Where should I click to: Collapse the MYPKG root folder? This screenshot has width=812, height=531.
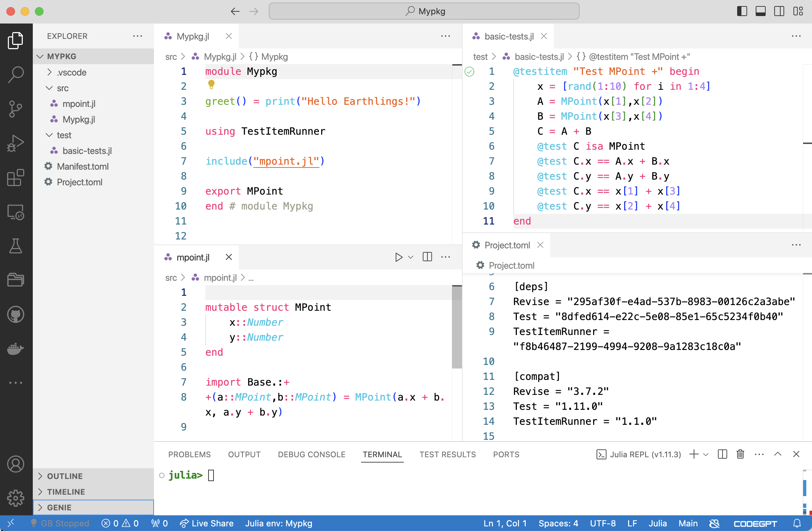(93, 56)
